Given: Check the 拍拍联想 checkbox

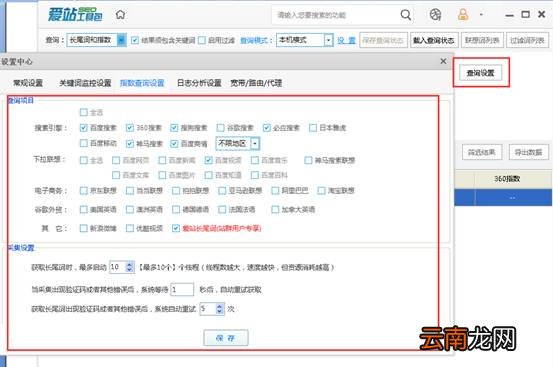Looking at the screenshot, I should pos(176,191).
